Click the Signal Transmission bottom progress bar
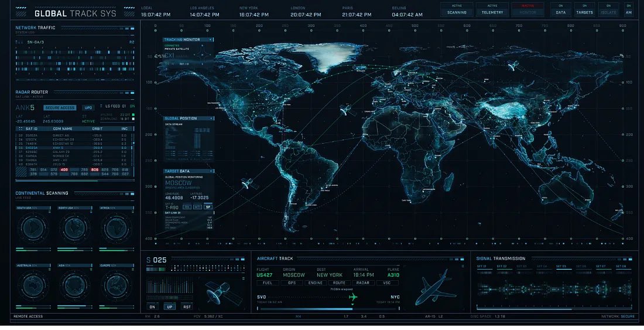 (554, 309)
